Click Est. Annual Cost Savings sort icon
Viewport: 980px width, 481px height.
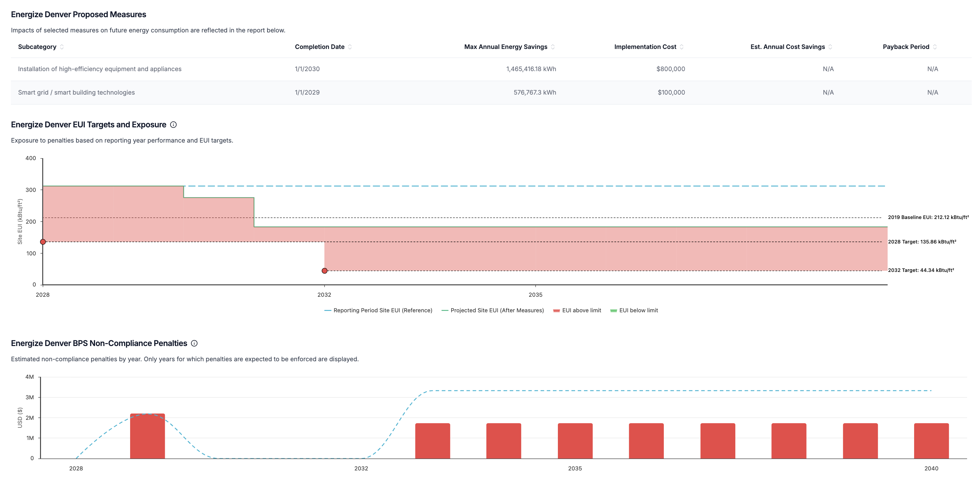(830, 47)
